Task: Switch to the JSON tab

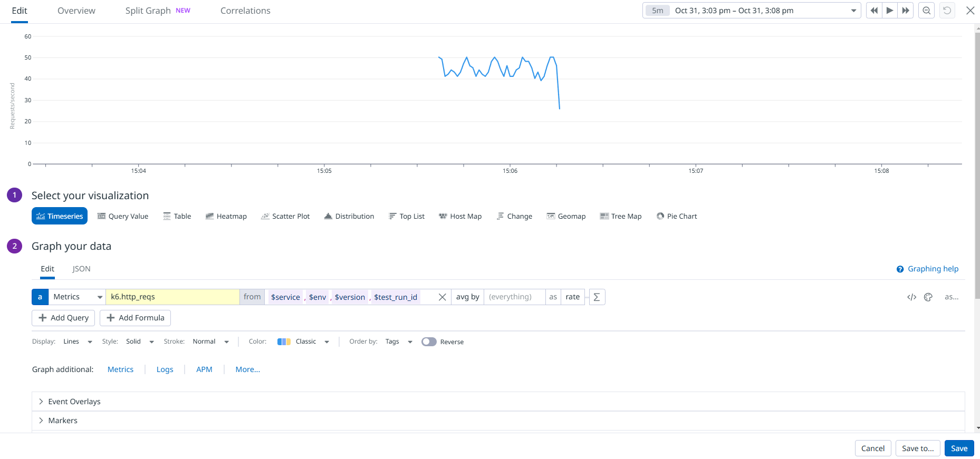Action: [x=81, y=269]
